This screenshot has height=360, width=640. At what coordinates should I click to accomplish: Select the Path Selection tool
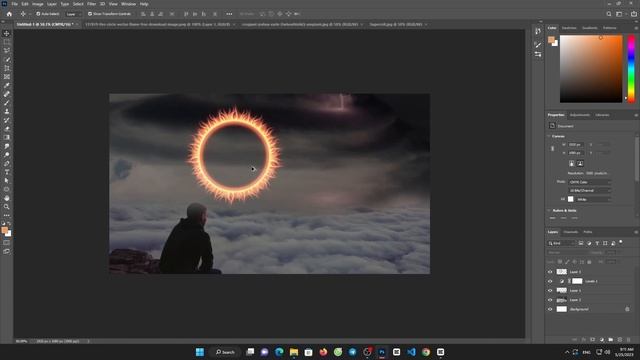coord(7,180)
